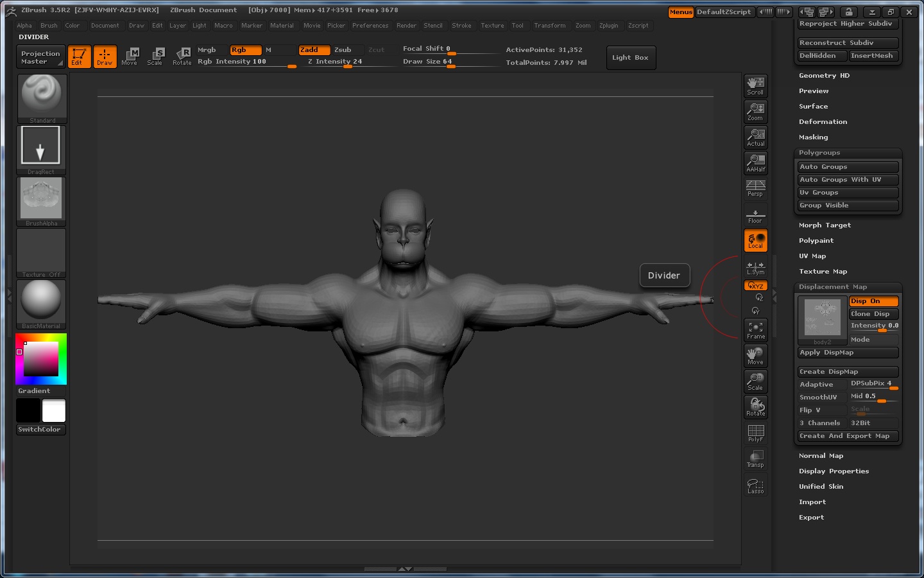Image resolution: width=924 pixels, height=578 pixels.
Task: Select the Scale tool in top shelf
Action: [x=155, y=57]
